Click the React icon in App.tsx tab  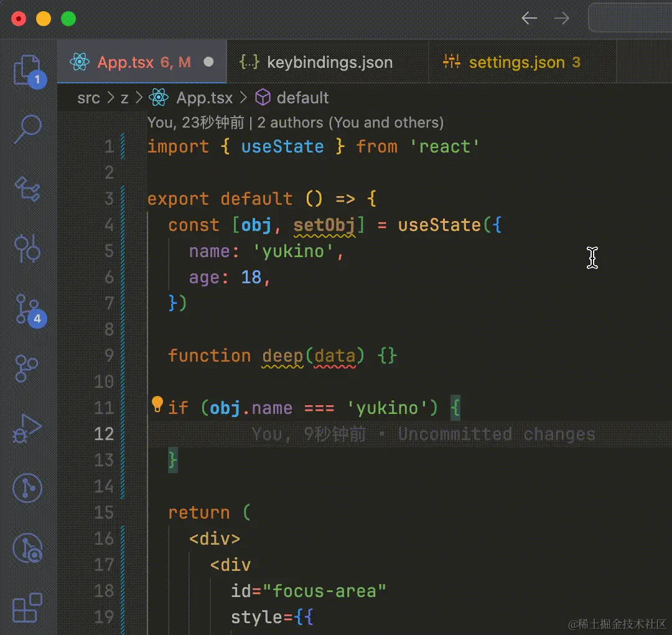(x=80, y=62)
